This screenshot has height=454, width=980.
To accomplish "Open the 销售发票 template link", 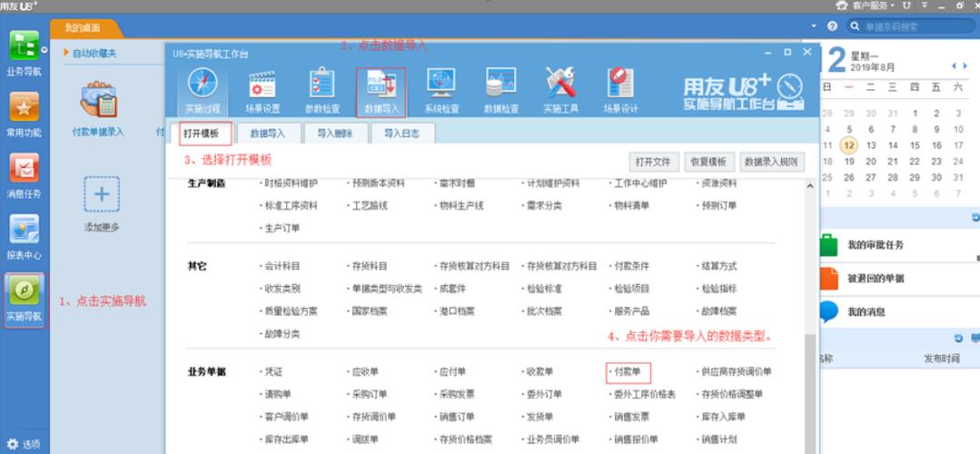I will coord(631,417).
